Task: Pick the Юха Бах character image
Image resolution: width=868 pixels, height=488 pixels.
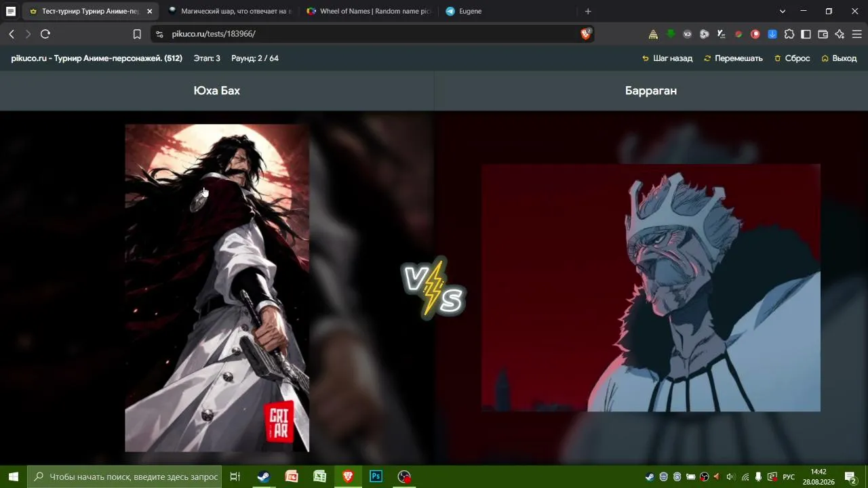Action: coord(217,287)
